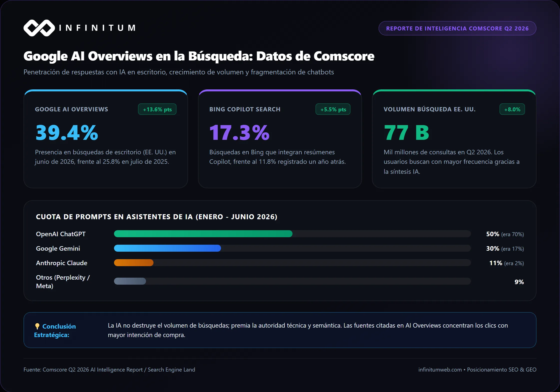
Task: Click the 11% (era 2%) value
Action: coord(506,263)
